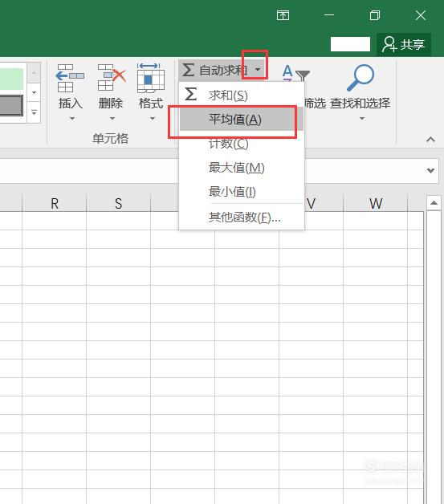Click the ribbon display options icon
Viewport: 444px width, 504px height.
283,15
